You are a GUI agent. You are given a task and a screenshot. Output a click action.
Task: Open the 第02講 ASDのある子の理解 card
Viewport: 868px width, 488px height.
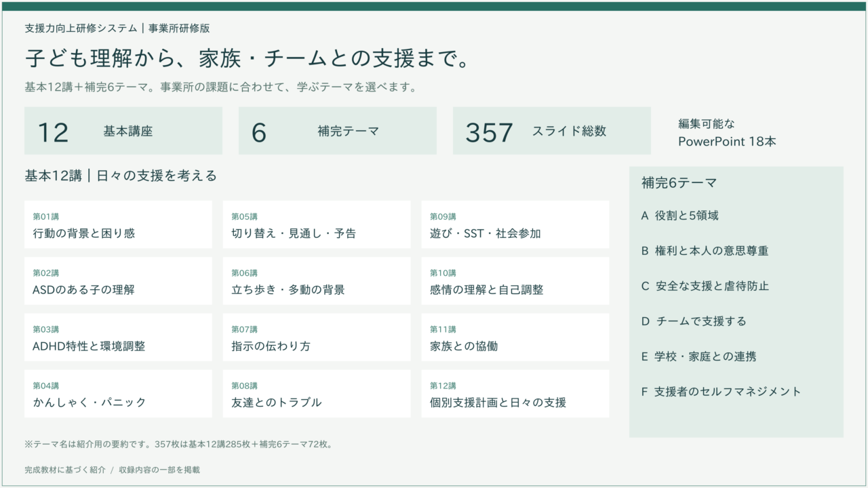coord(118,281)
